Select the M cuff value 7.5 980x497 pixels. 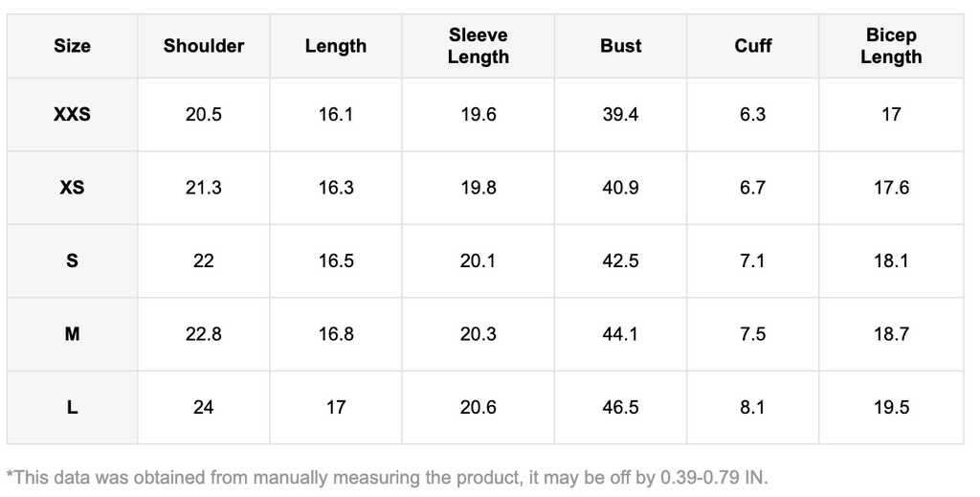[x=753, y=334]
